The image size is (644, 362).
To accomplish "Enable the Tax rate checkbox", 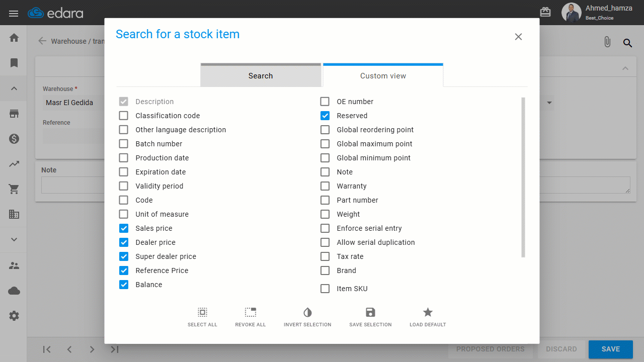I will tap(325, 256).
